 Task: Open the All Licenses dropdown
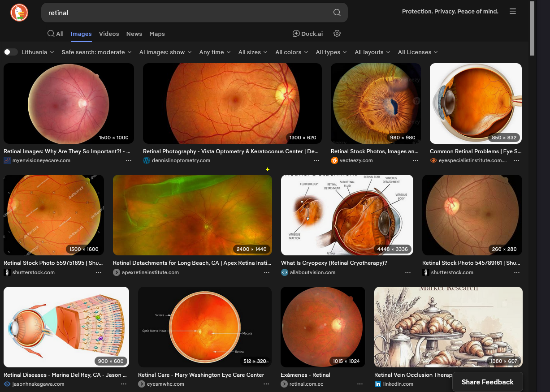tap(417, 52)
